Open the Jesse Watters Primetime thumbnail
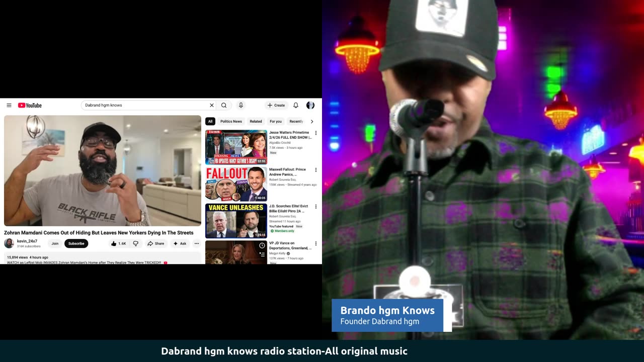 236,147
